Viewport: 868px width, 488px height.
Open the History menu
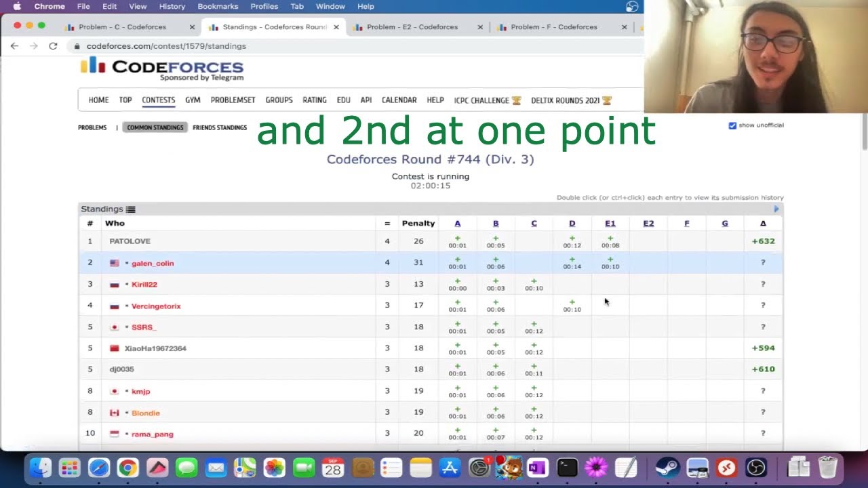pos(172,6)
